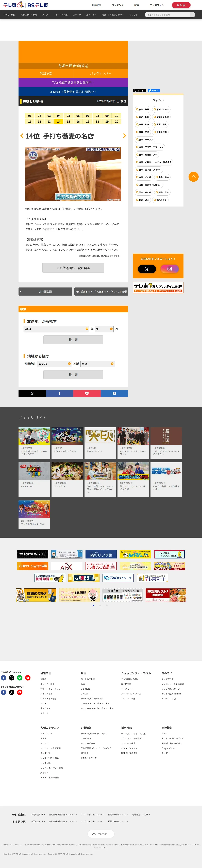Click the テレ東 logo in header
The image size is (202, 868).
(13, 5)
